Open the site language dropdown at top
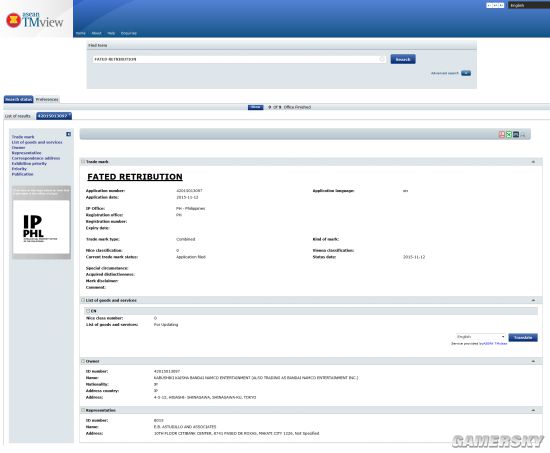 click(x=529, y=5)
